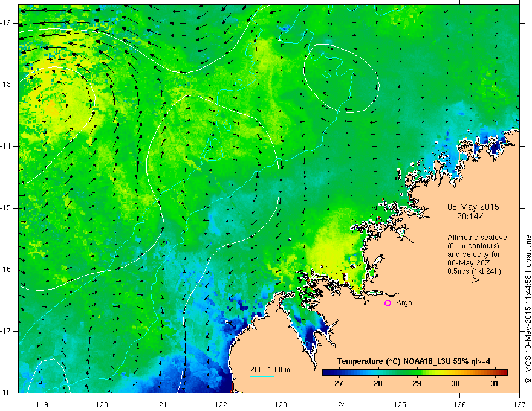
Task: Click the cyan 200 1000m isobath legend line
Action: click(x=262, y=376)
